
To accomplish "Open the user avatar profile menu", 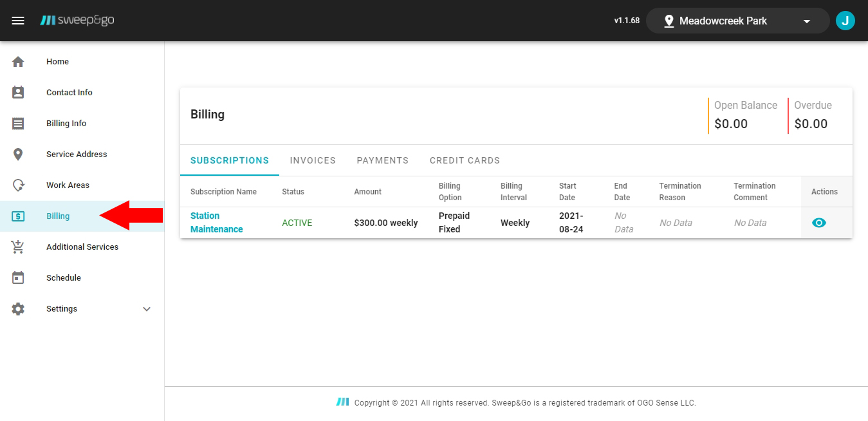I will point(845,20).
